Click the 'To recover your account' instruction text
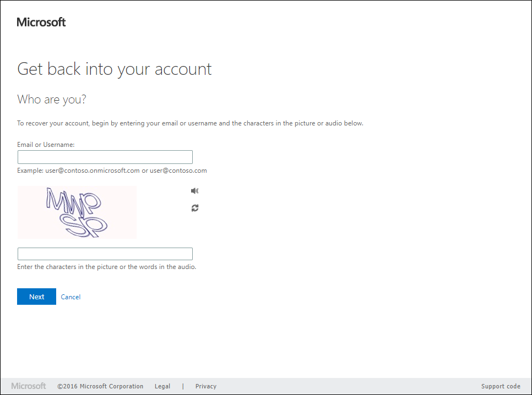The image size is (532, 395). coord(190,123)
